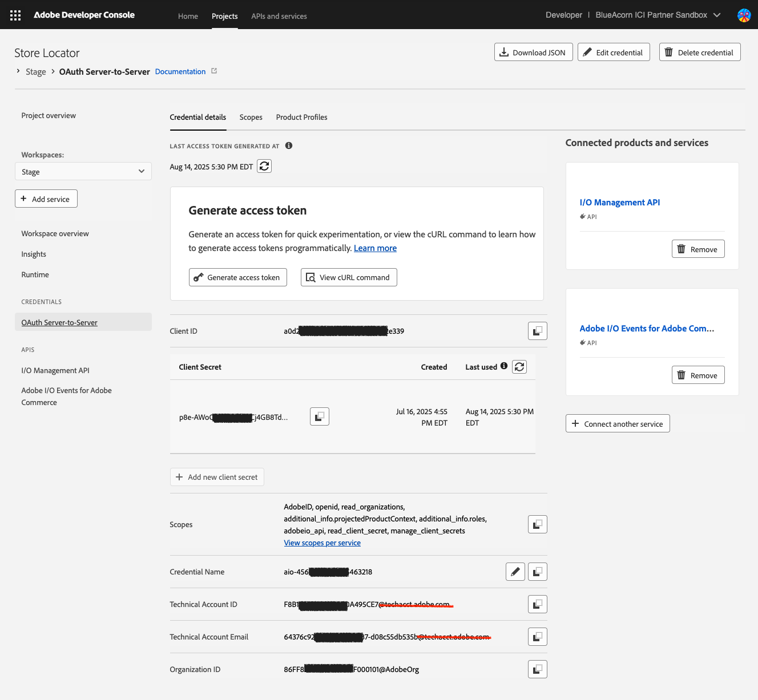Click Stage in the breadcrumb
This screenshot has width=758, height=700.
[36, 72]
